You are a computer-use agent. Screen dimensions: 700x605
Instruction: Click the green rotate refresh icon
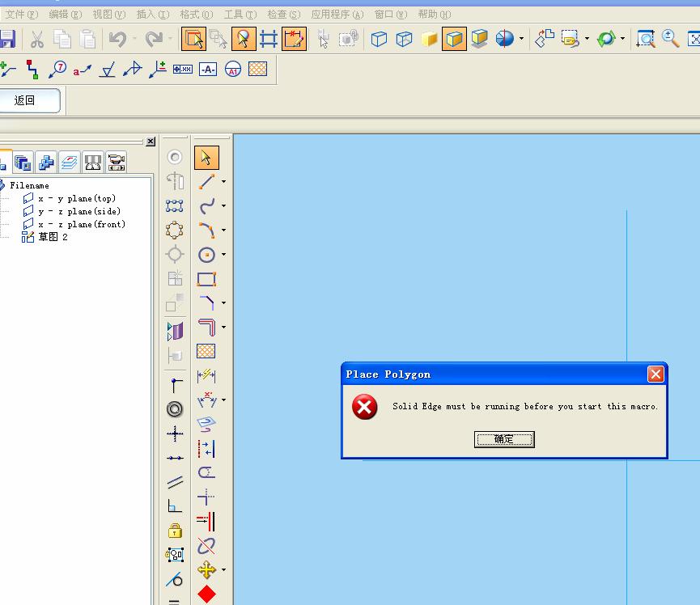(x=606, y=39)
